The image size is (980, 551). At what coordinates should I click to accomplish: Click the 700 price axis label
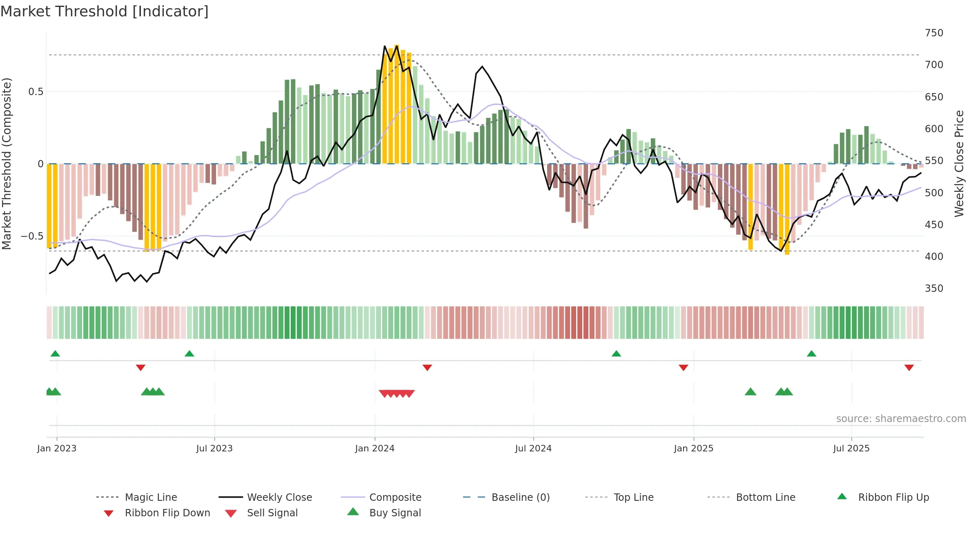(934, 65)
